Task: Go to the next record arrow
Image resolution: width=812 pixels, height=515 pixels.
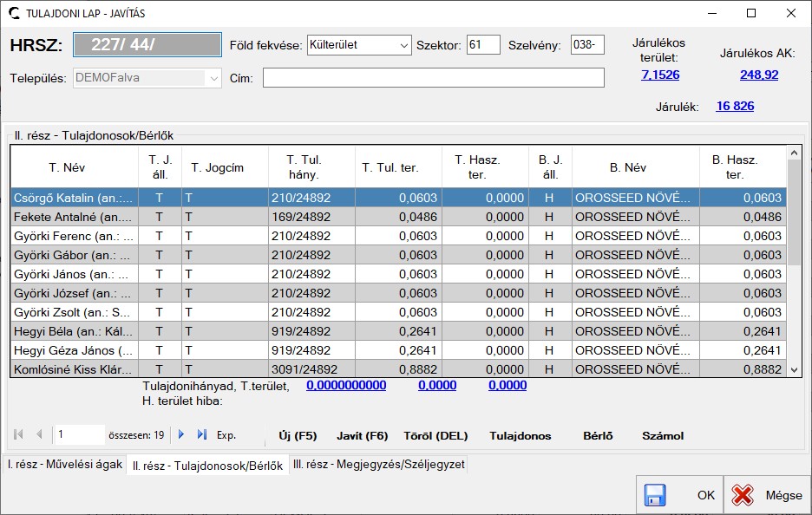Action: tap(181, 434)
